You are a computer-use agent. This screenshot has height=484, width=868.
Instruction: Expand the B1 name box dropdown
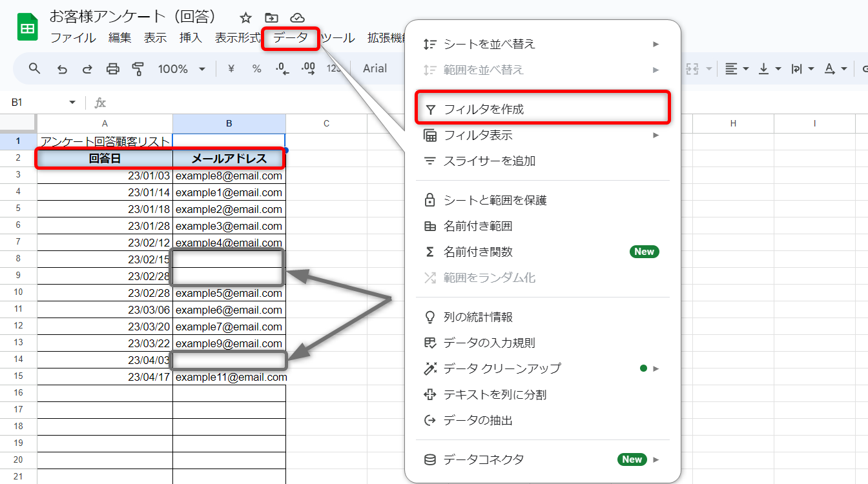[x=72, y=103]
